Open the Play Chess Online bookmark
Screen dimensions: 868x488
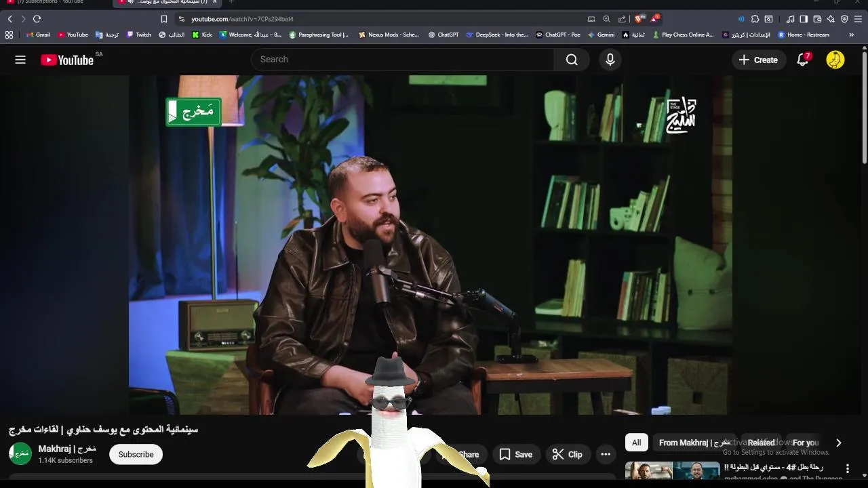pos(683,35)
